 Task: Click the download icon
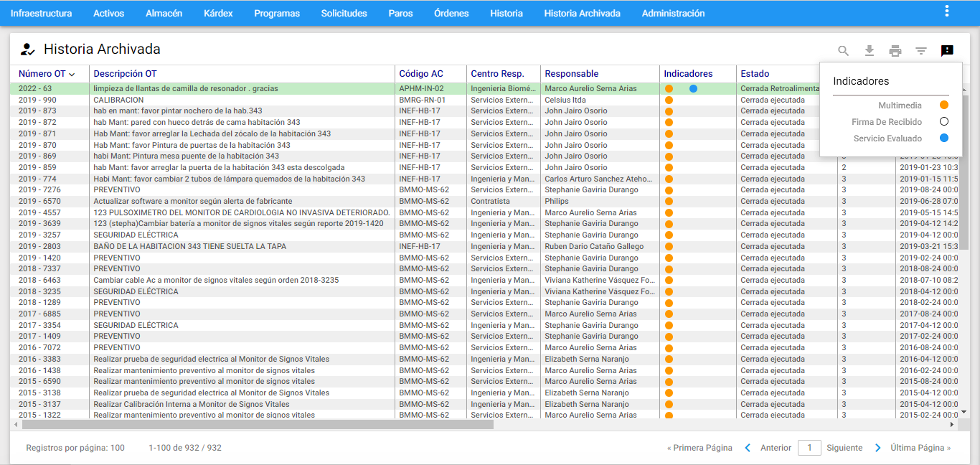point(870,51)
